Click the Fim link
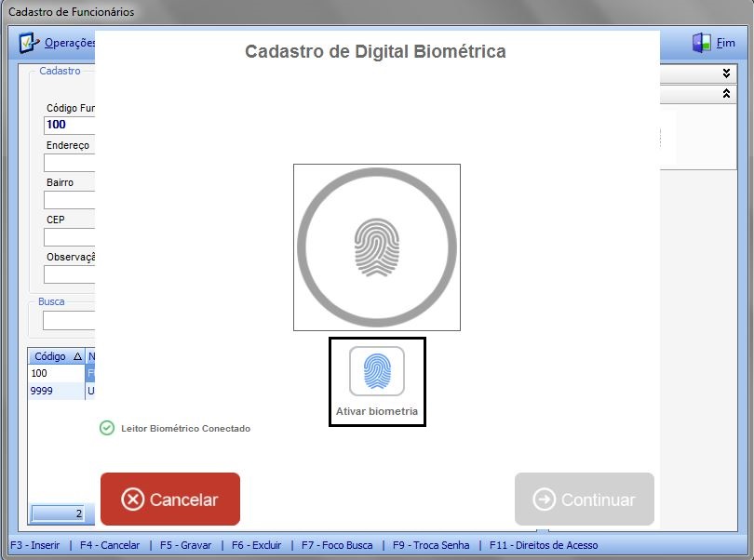 click(x=726, y=43)
